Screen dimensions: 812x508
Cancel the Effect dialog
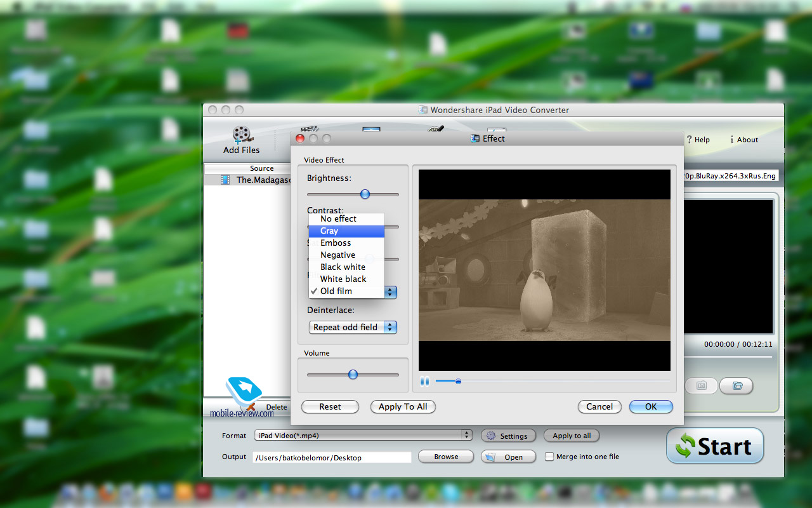[x=599, y=406]
